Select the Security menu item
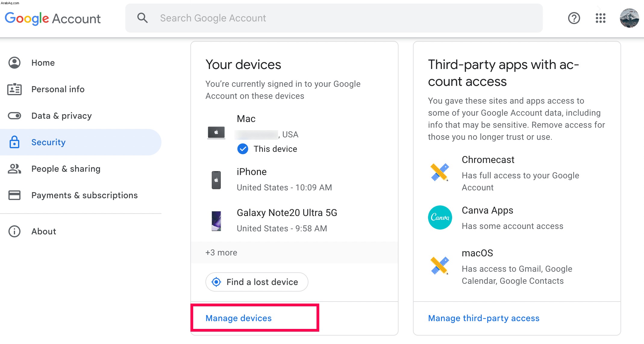This screenshot has height=344, width=644. click(x=81, y=142)
